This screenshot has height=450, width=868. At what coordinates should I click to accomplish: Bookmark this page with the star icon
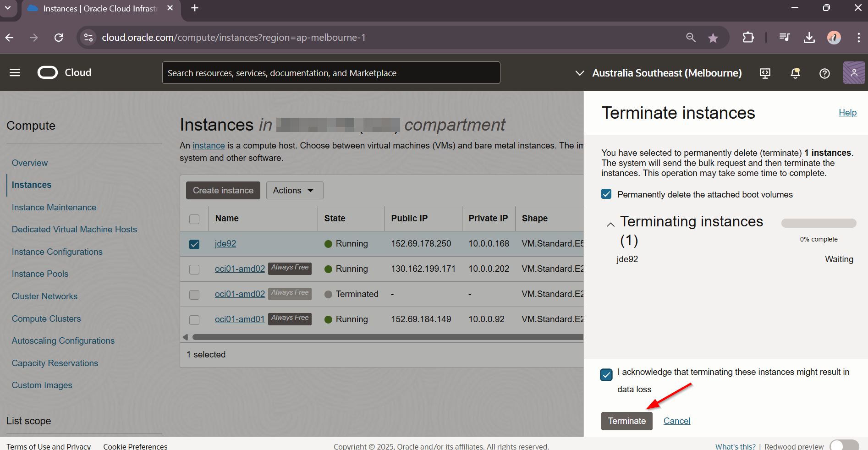pyautogui.click(x=713, y=38)
